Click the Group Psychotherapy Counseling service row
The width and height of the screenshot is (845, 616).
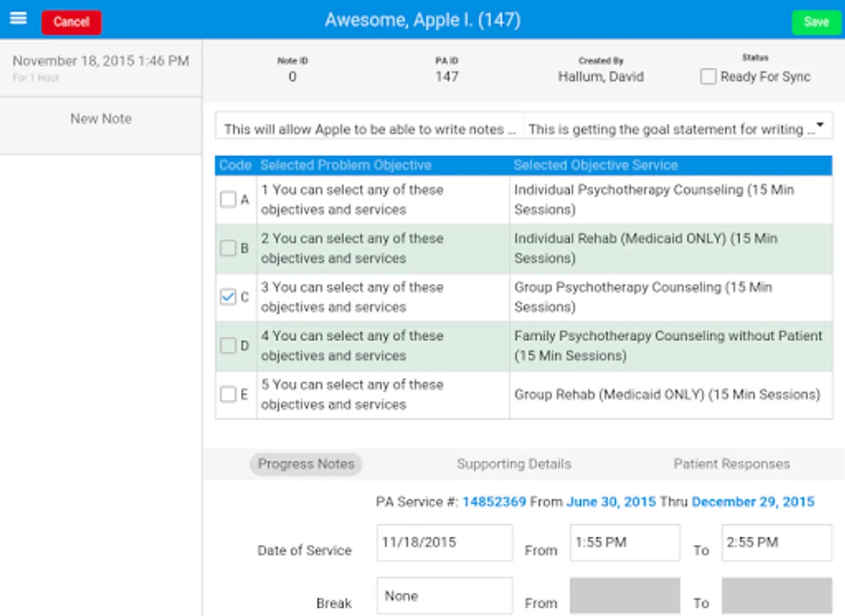(643, 297)
